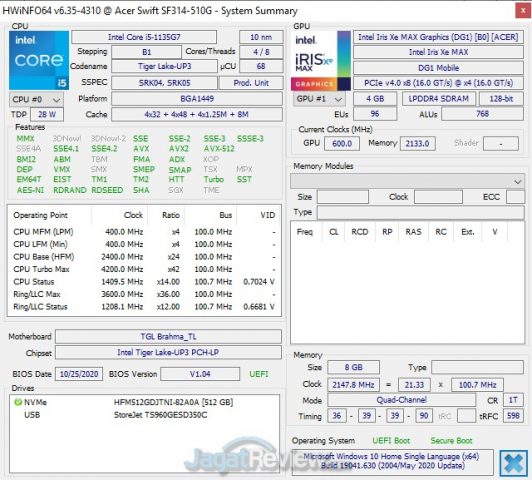Open the GPU #1 selector dropdown
The image size is (532, 480).
coord(319,99)
